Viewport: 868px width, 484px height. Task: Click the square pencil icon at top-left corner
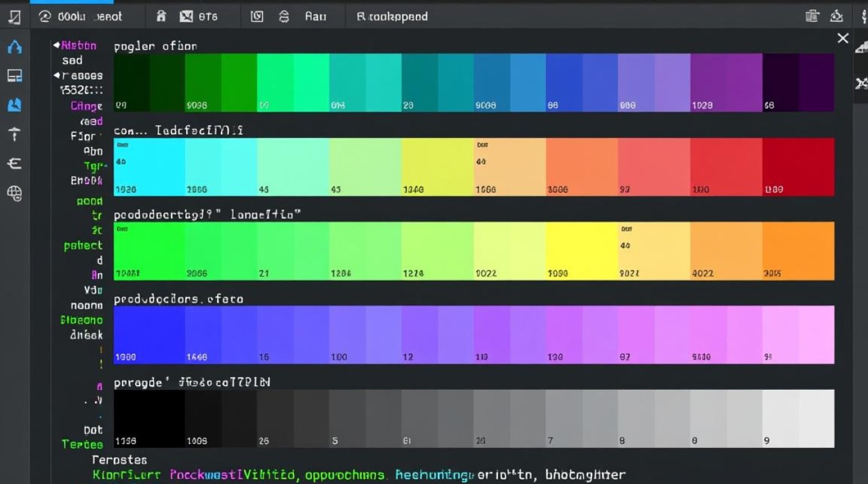[x=13, y=17]
